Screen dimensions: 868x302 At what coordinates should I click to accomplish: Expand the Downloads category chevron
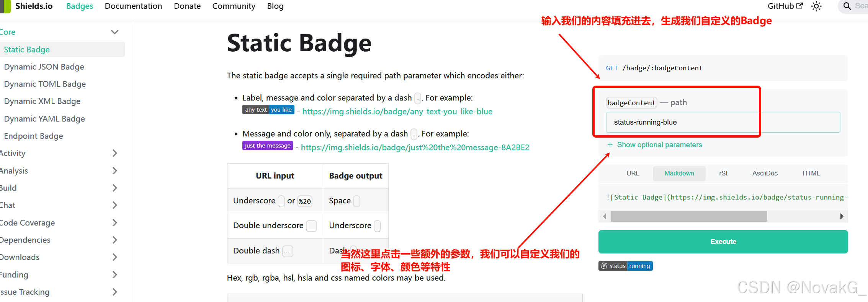point(114,257)
